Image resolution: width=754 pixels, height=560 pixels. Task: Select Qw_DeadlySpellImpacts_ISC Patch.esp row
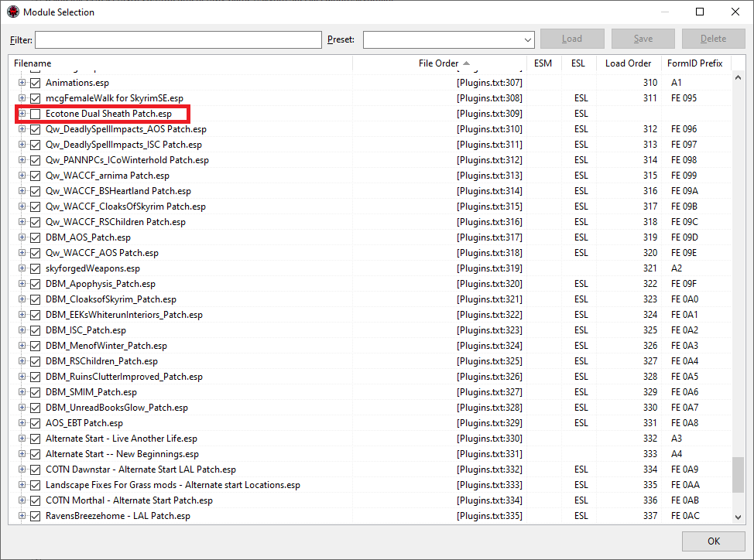370,145
